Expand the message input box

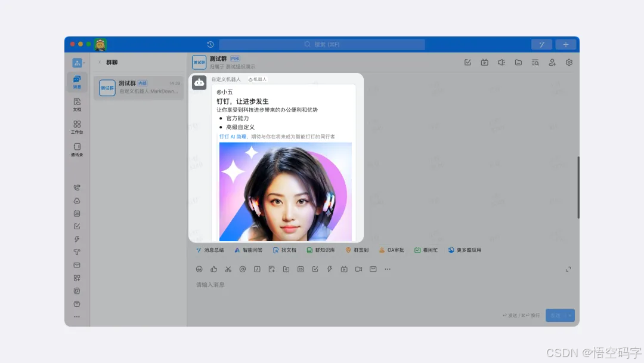pos(568,269)
